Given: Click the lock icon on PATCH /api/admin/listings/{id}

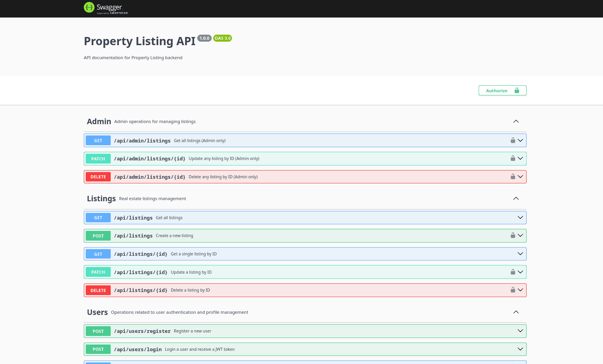Looking at the screenshot, I should tap(513, 158).
